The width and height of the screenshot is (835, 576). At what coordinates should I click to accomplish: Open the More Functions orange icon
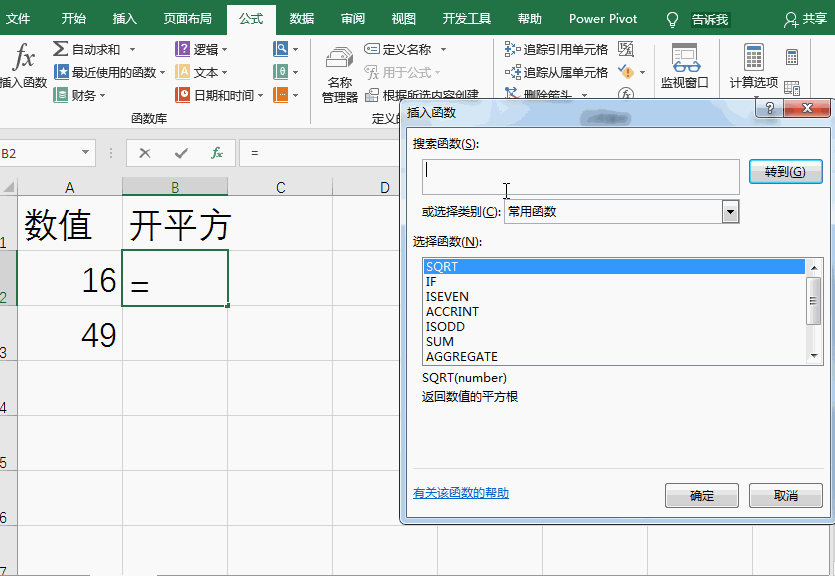[x=281, y=95]
